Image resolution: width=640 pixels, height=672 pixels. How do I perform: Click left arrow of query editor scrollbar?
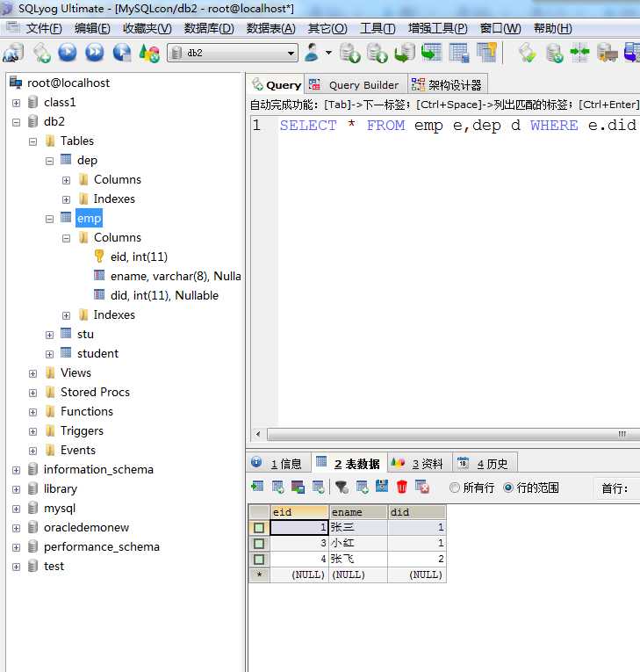click(258, 434)
